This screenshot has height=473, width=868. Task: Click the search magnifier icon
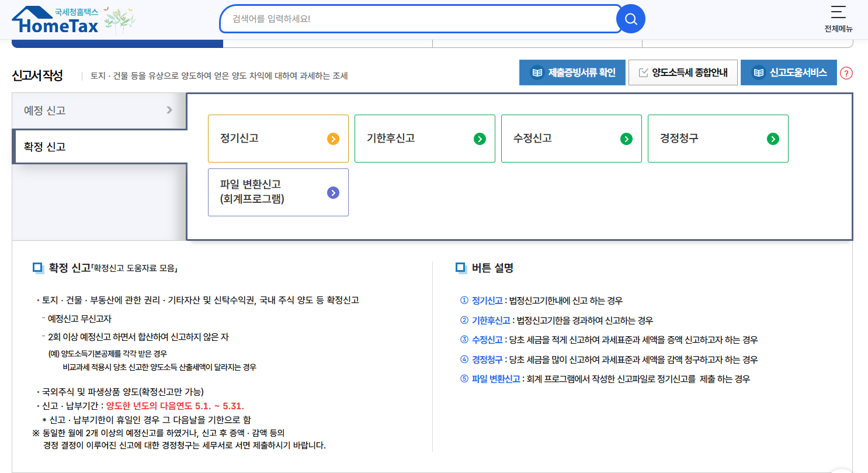point(630,18)
